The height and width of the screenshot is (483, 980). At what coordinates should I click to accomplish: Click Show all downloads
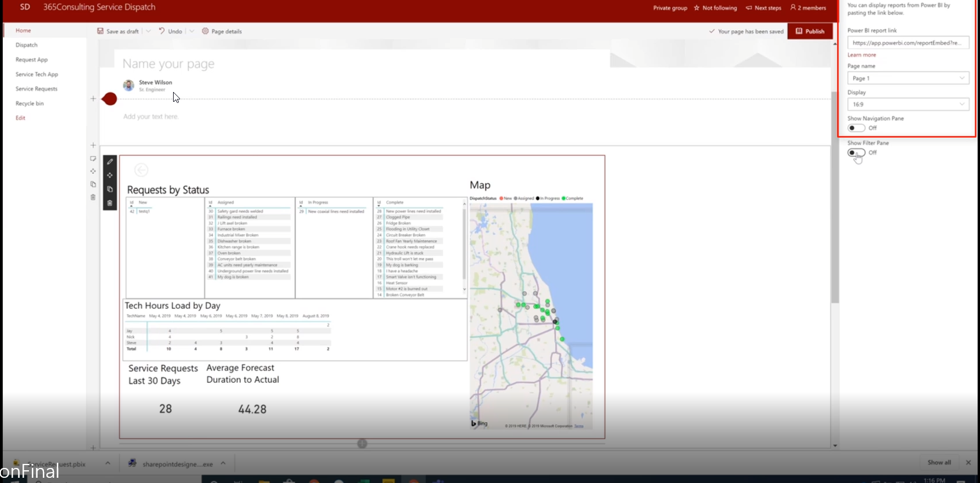[x=939, y=463]
